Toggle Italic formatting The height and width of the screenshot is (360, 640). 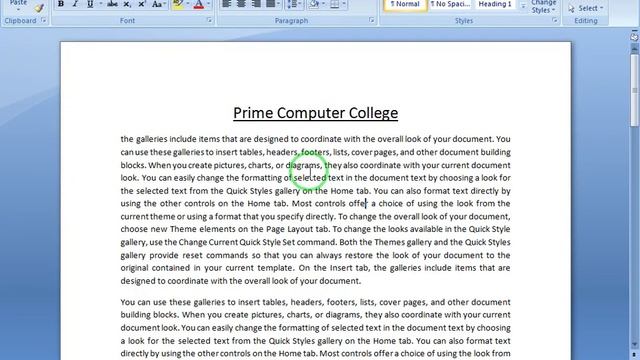[x=75, y=4]
